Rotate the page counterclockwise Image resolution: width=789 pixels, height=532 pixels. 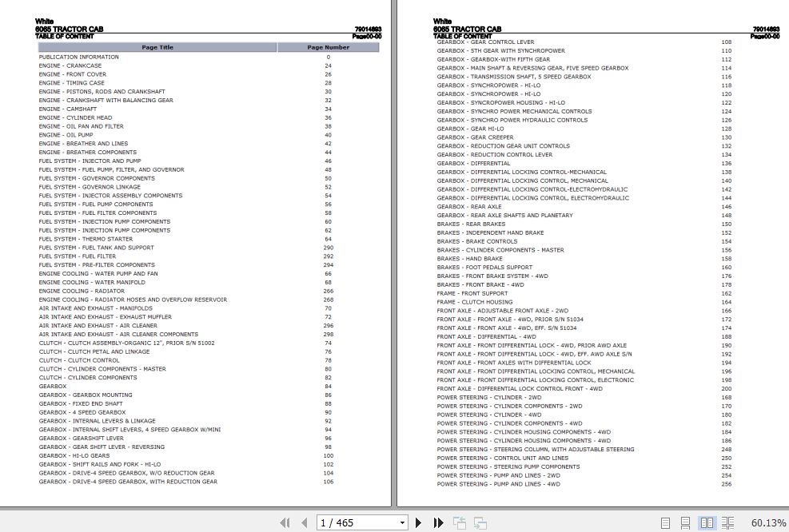[x=460, y=522]
